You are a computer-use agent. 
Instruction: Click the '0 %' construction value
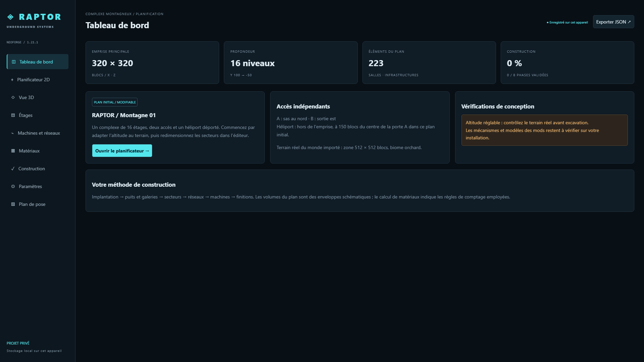tap(514, 63)
